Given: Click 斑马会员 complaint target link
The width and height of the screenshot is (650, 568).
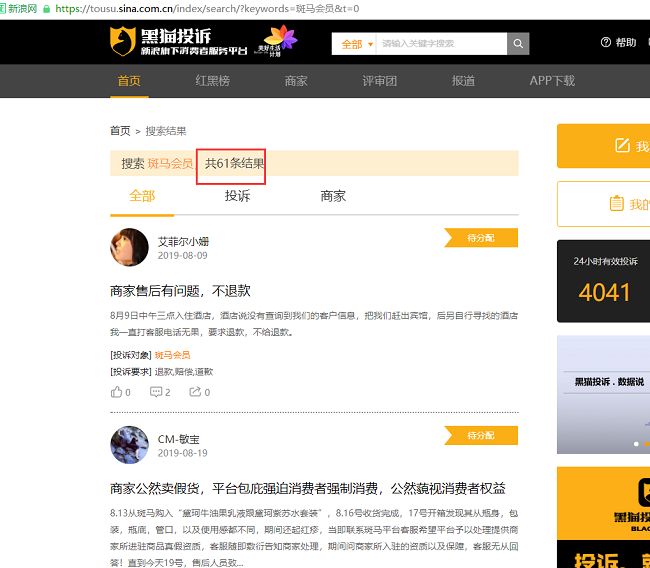Looking at the screenshot, I should pyautogui.click(x=172, y=355).
